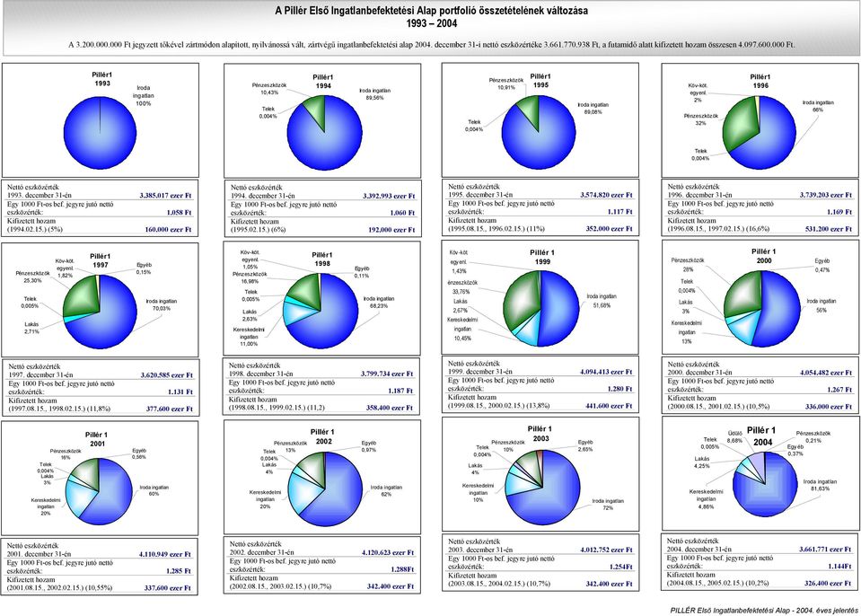Click the paid yield "377.600 ezer Ft"

click(x=169, y=409)
